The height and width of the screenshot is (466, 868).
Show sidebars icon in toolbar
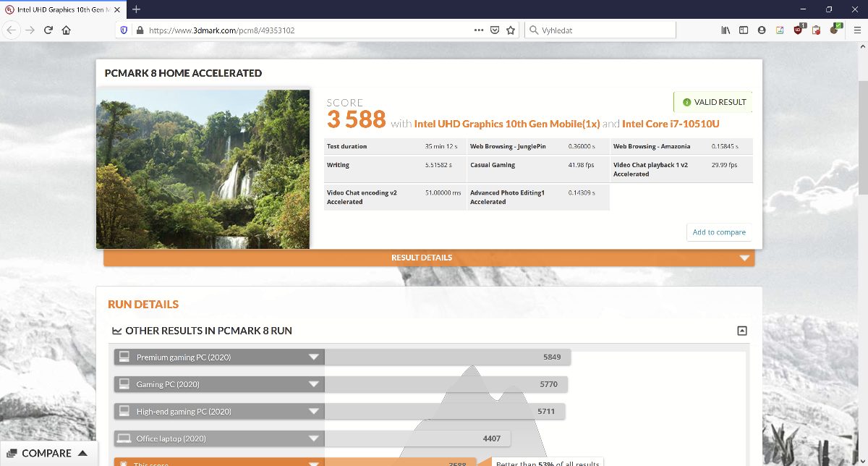(744, 30)
